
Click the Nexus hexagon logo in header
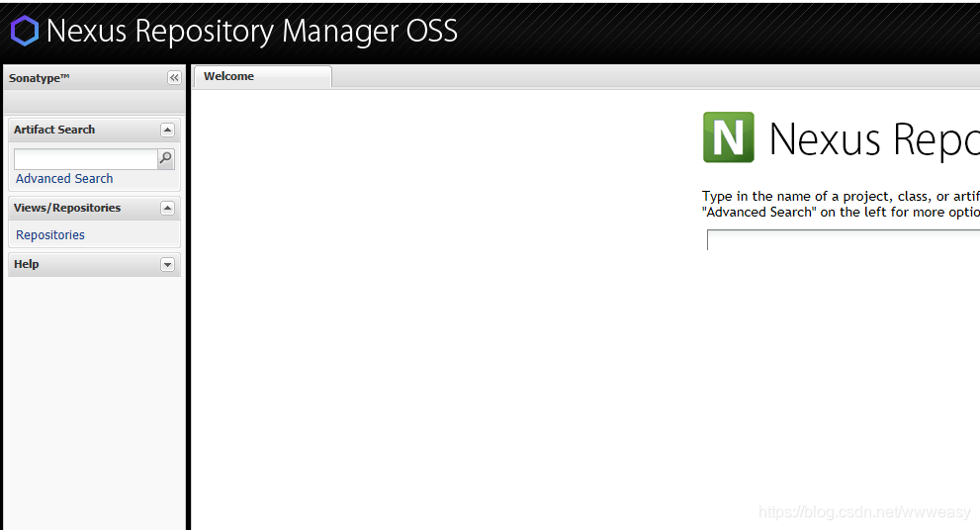pyautogui.click(x=25, y=31)
